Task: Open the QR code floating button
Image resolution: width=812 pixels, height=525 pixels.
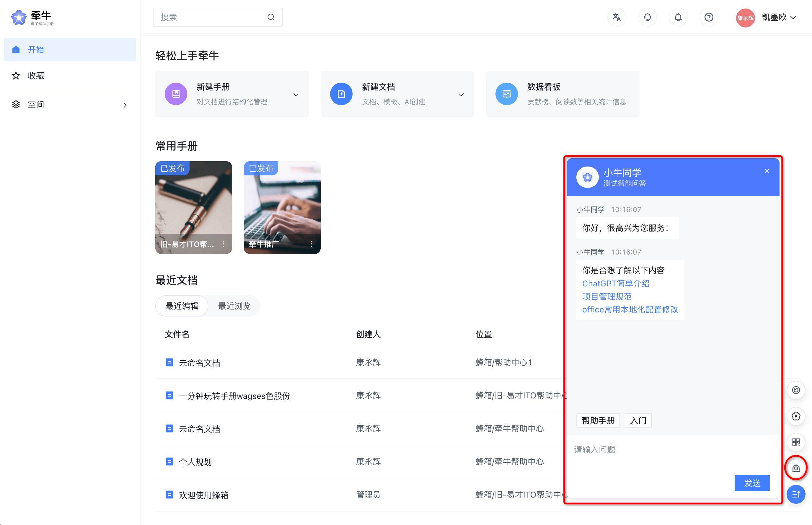Action: 796,442
